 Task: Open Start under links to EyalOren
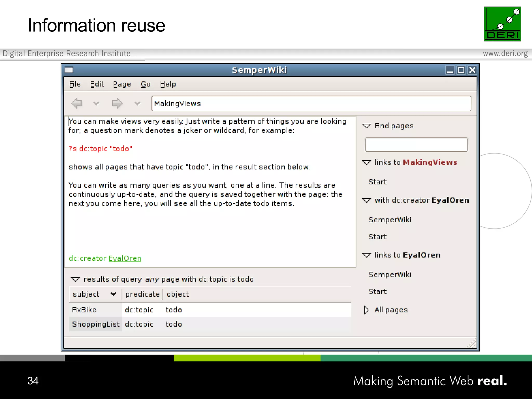(377, 291)
